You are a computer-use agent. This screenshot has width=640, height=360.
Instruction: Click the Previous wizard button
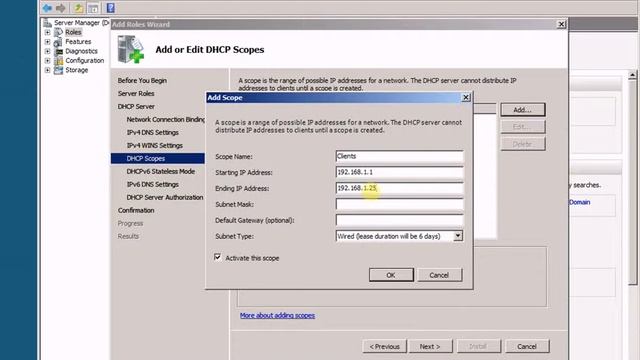(384, 347)
